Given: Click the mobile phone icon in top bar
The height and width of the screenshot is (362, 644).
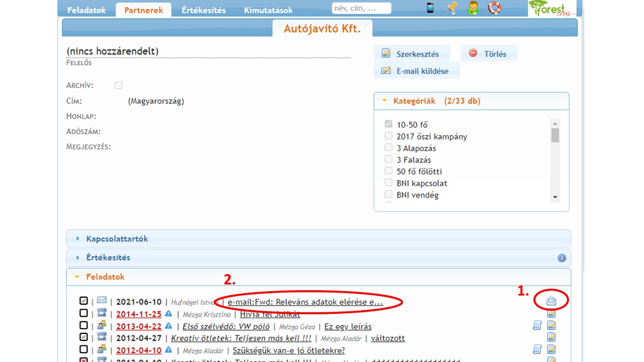Looking at the screenshot, I should pyautogui.click(x=430, y=8).
